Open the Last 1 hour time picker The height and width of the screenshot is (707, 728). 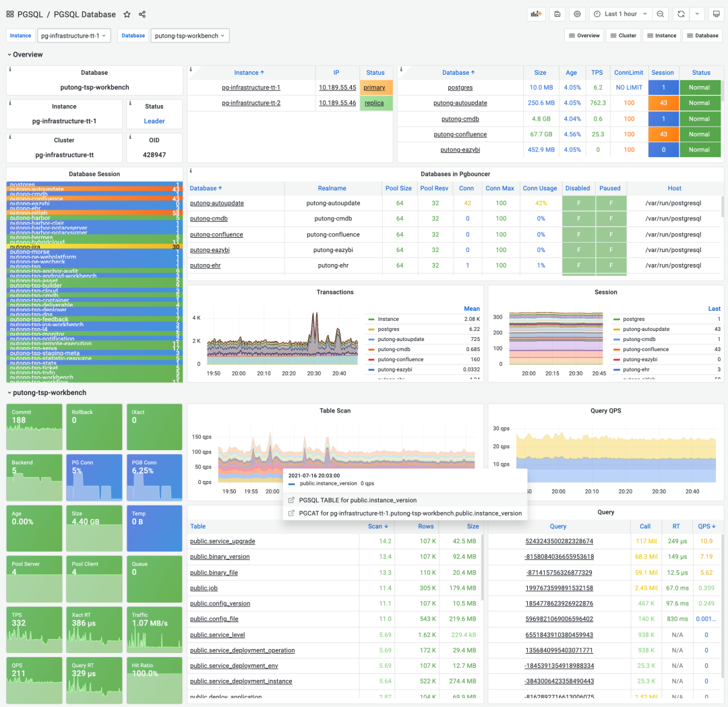pos(620,14)
